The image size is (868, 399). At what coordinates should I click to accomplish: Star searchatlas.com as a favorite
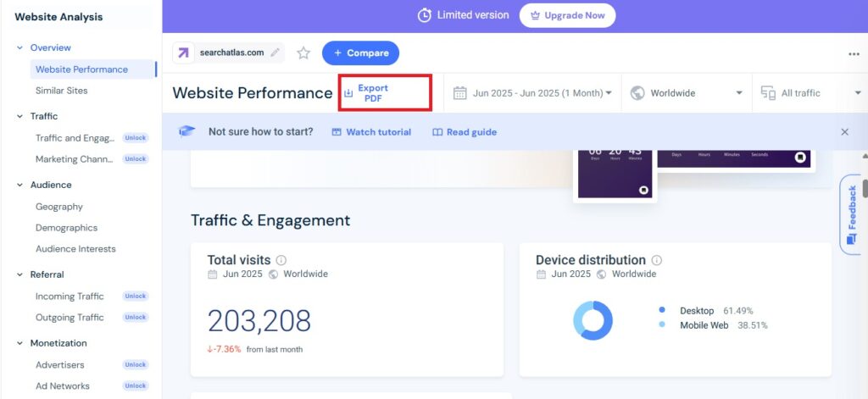(x=303, y=53)
